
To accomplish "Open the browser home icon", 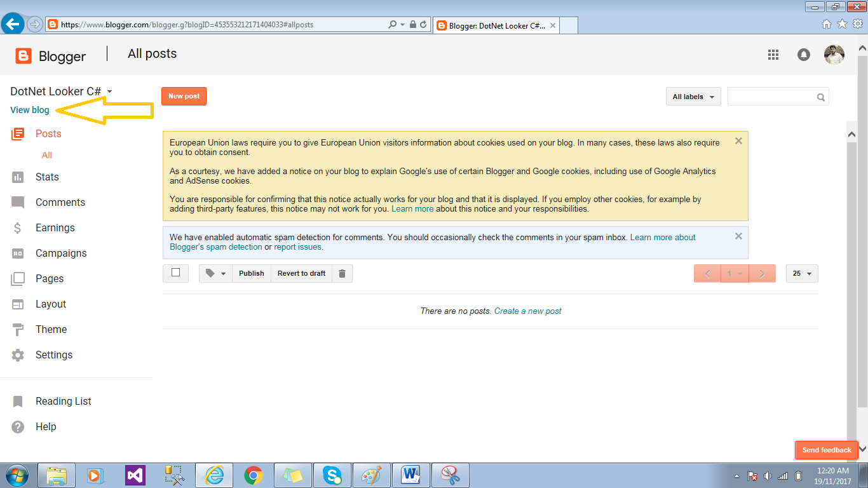I will (x=827, y=24).
